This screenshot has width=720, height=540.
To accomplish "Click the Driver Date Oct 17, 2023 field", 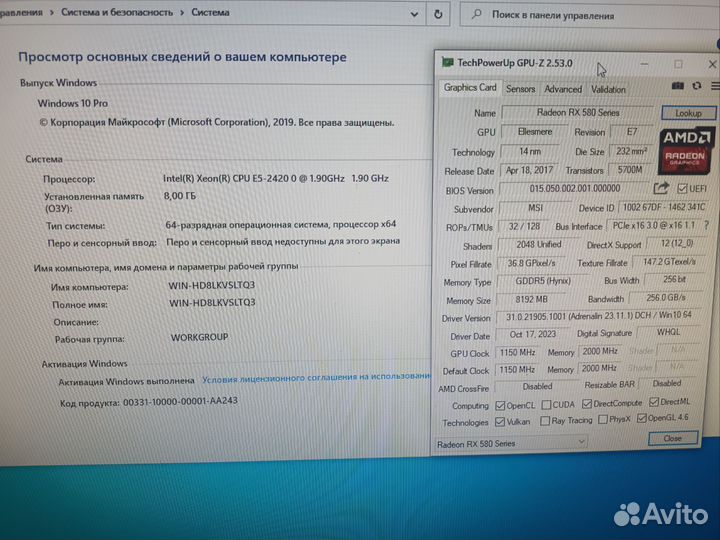I will pos(532,334).
